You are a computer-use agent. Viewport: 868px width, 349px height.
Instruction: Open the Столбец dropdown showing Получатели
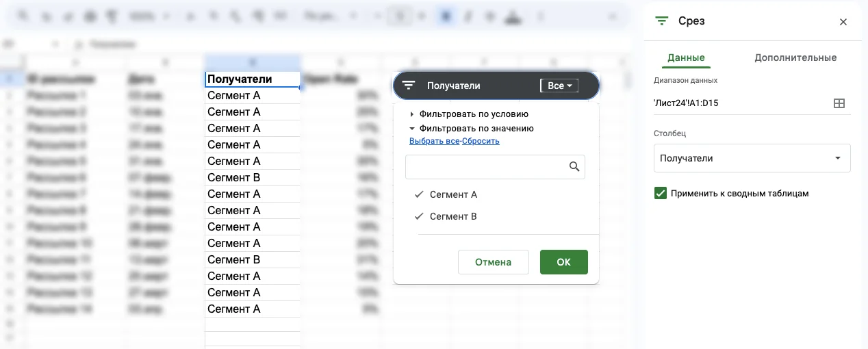752,158
